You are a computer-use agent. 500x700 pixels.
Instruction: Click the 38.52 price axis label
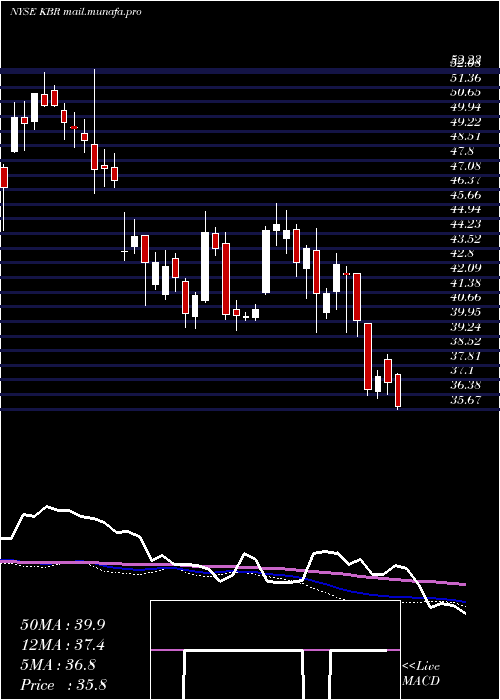(x=465, y=341)
